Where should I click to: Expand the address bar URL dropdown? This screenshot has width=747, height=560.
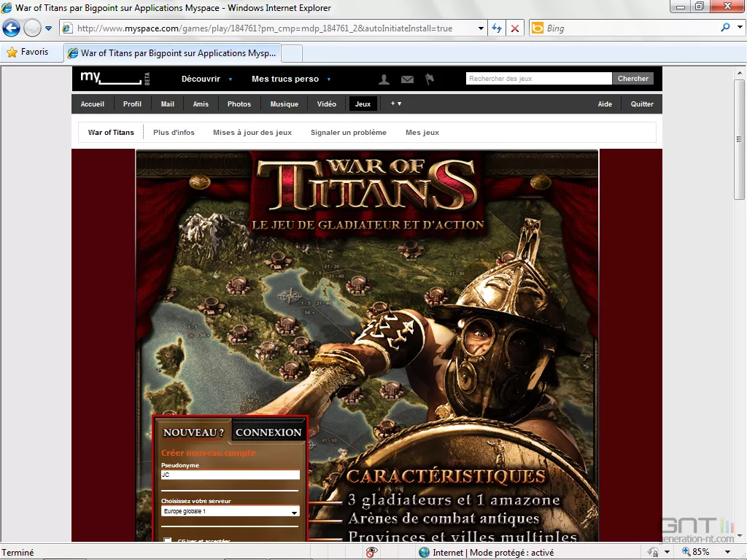click(481, 28)
